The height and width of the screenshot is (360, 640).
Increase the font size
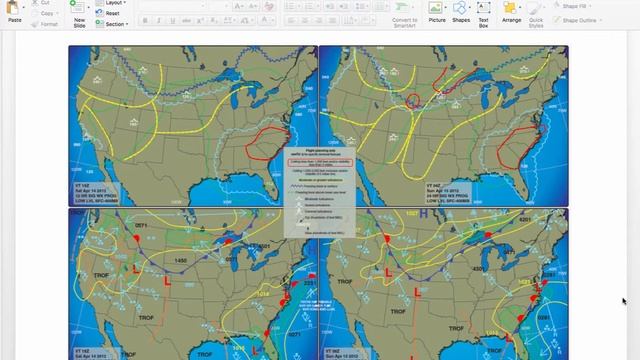[238, 6]
